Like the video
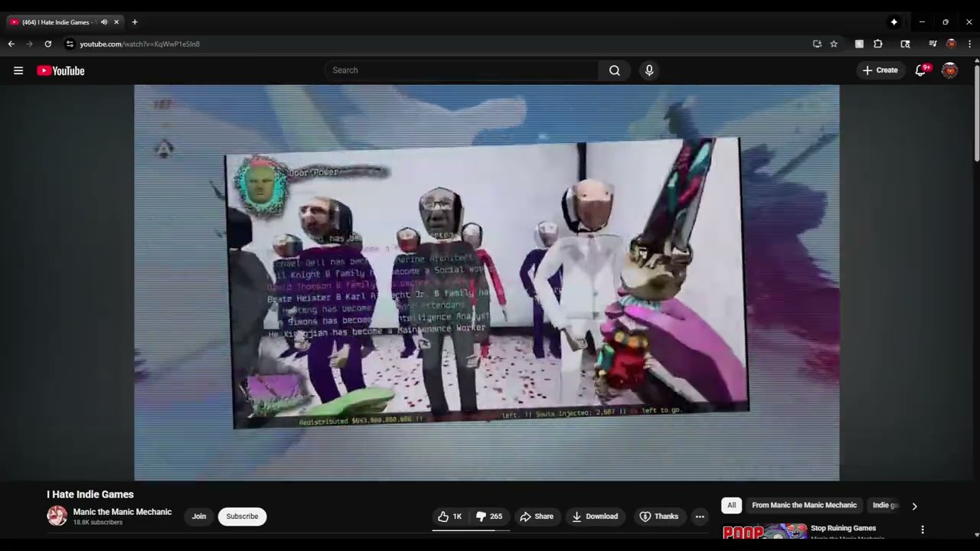Screen dimensions: 980x551 [x=450, y=517]
